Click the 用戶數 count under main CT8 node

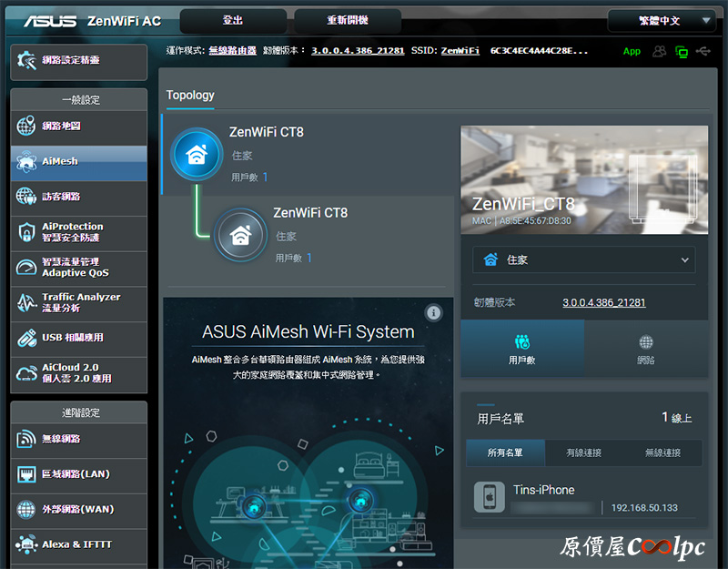click(249, 177)
